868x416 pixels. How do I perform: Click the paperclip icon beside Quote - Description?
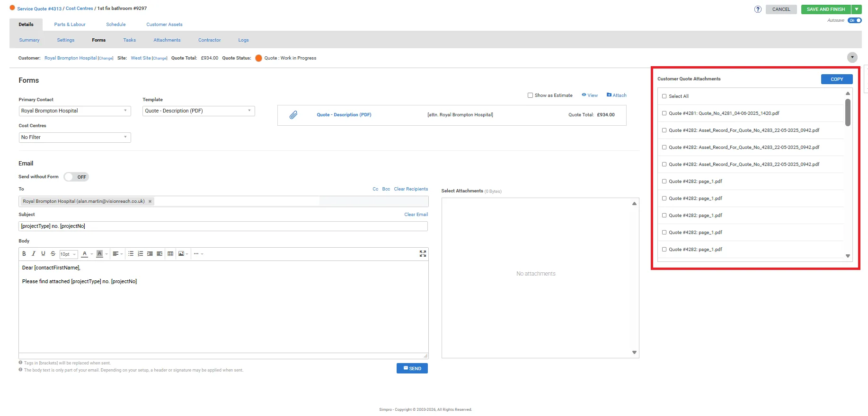click(x=293, y=115)
